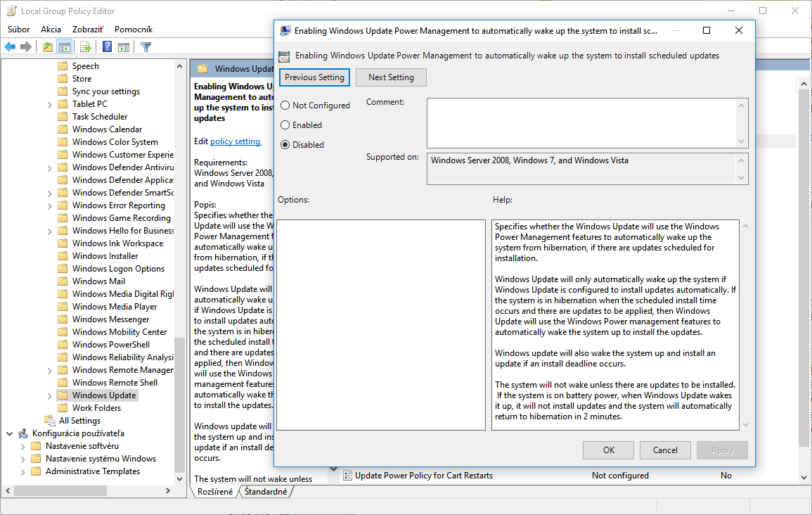Toggle the show/hide Action pane icon
This screenshot has width=812, height=515.
[124, 47]
